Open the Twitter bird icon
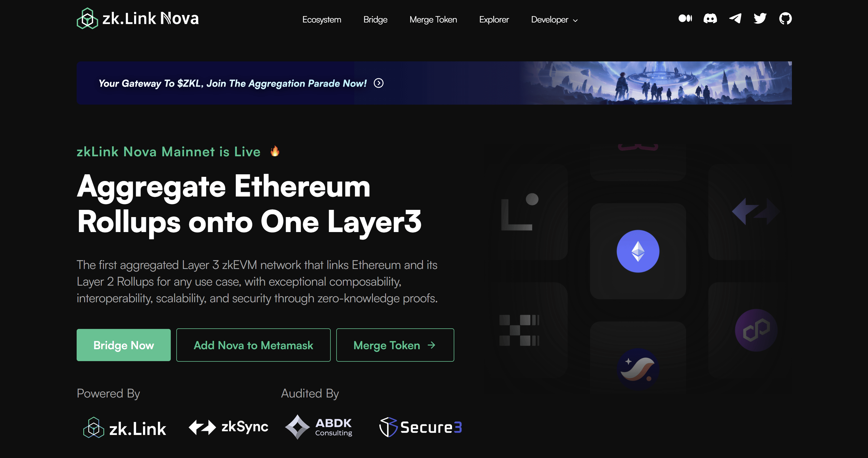The image size is (868, 458). (x=760, y=18)
